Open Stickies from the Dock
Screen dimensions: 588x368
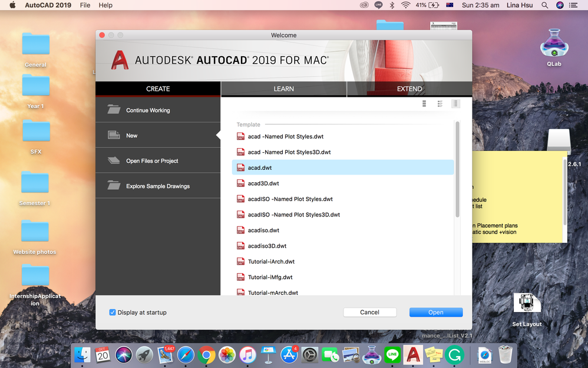click(x=434, y=355)
